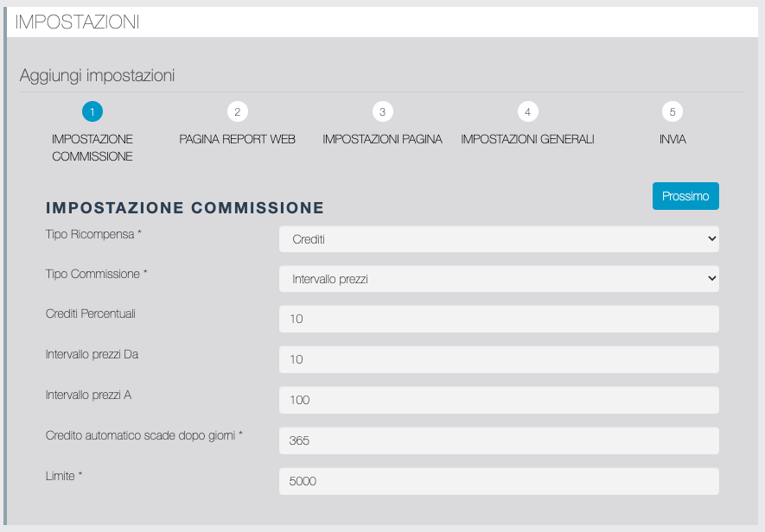The image size is (765, 532).
Task: Click the IMPOSTAZIONE COMMISSIONE step label
Action: pyautogui.click(x=92, y=148)
